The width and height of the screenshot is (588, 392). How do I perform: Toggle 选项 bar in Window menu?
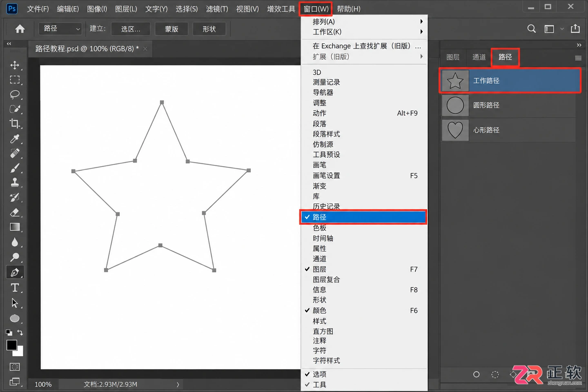click(x=364, y=374)
